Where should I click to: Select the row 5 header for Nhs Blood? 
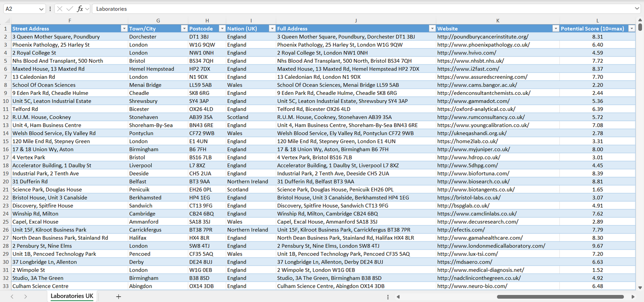6,61
